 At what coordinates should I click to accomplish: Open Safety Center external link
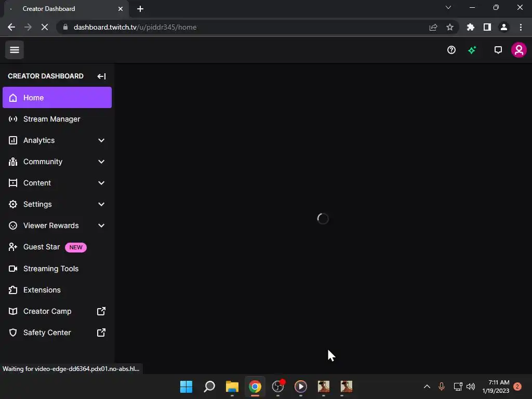tap(57, 333)
